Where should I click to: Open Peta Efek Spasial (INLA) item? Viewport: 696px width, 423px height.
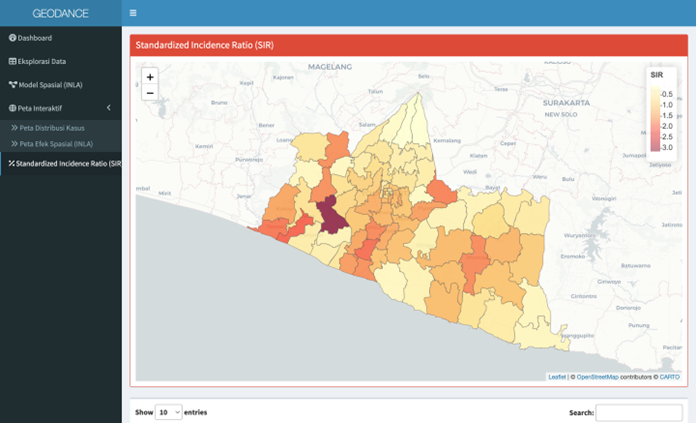[56, 144]
